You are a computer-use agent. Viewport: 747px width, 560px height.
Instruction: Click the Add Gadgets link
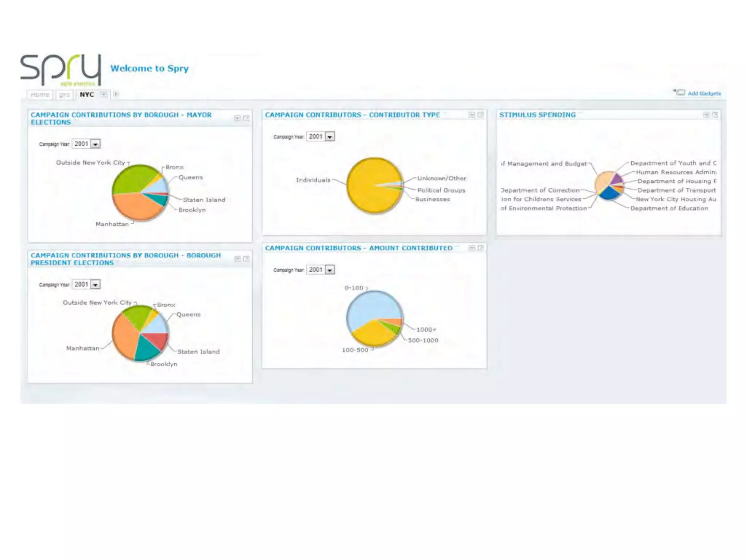tap(704, 93)
